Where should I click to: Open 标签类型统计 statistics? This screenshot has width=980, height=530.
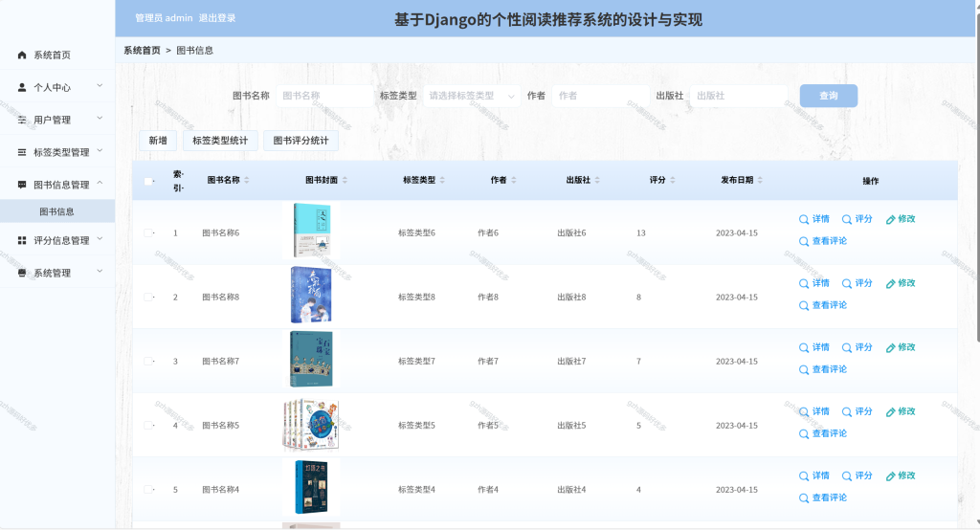point(220,141)
